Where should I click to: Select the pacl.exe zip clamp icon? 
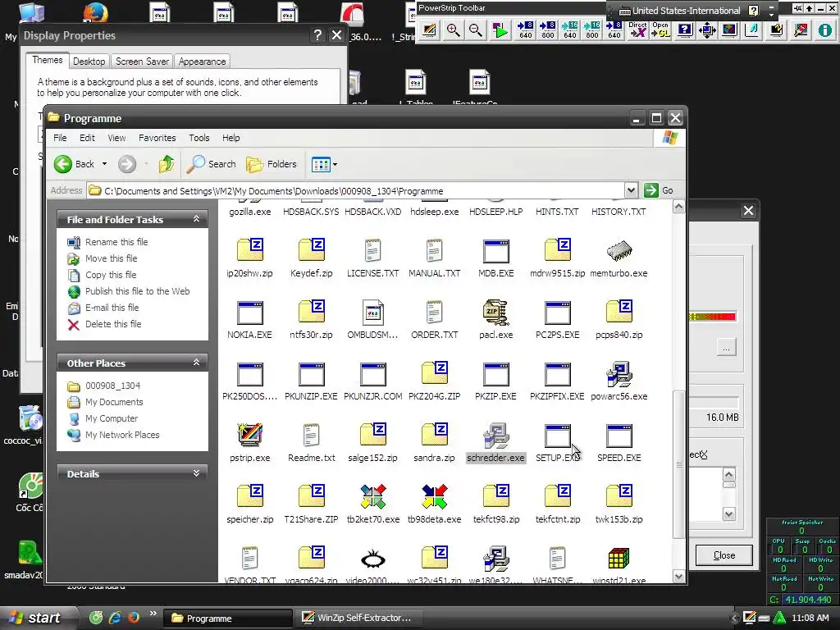(495, 313)
